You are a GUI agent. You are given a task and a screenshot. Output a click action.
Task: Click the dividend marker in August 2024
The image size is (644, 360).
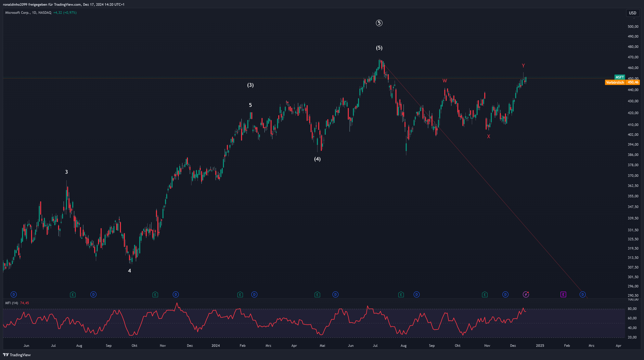pyautogui.click(x=417, y=294)
